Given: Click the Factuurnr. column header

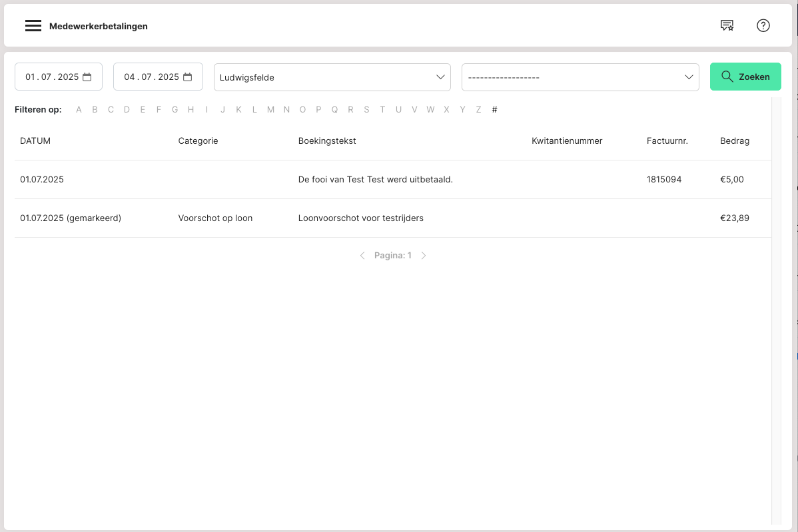Looking at the screenshot, I should coord(667,141).
